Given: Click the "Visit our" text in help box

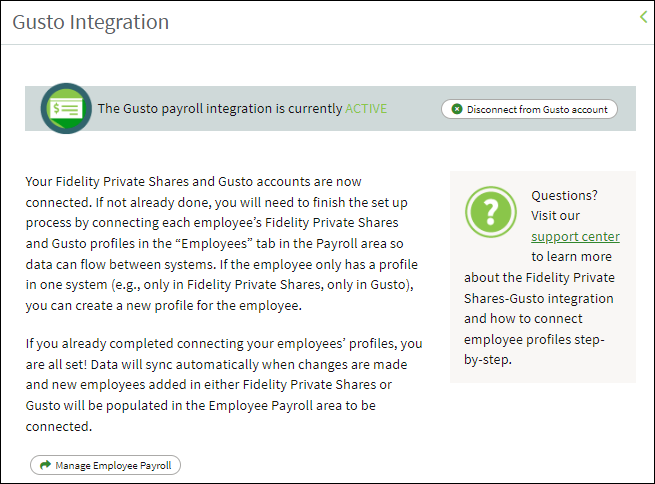Looking at the screenshot, I should 555,215.
